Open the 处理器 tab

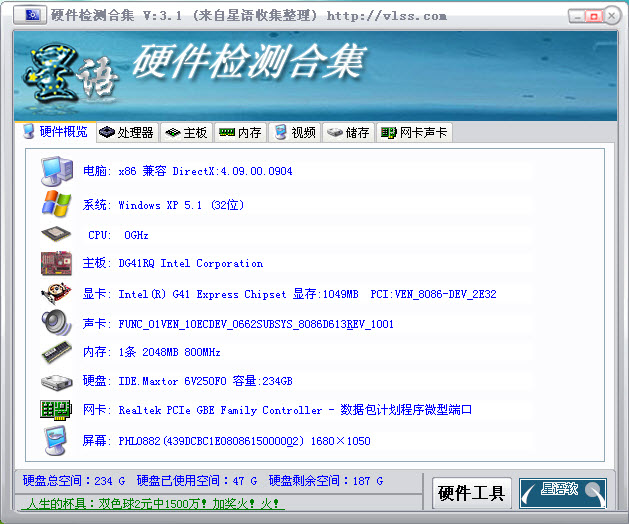pyautogui.click(x=127, y=132)
